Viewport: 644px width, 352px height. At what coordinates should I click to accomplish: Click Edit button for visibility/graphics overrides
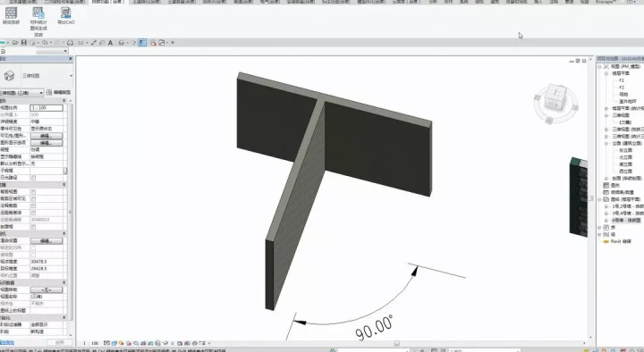[46, 136]
